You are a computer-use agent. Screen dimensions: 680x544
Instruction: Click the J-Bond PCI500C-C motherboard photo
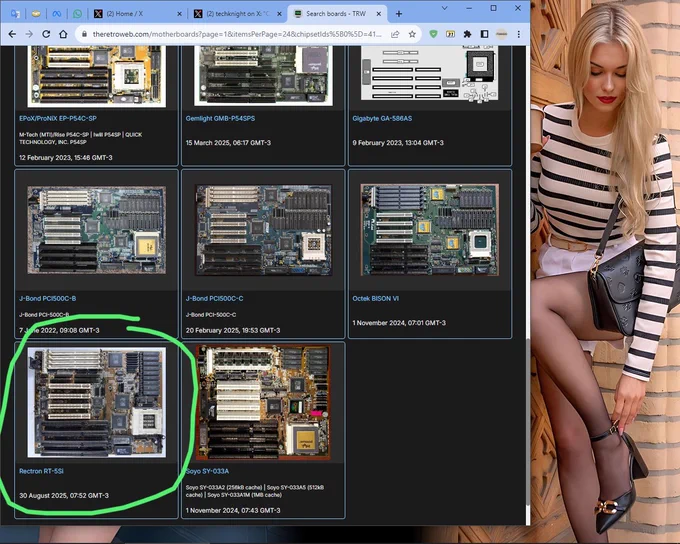pos(263,230)
